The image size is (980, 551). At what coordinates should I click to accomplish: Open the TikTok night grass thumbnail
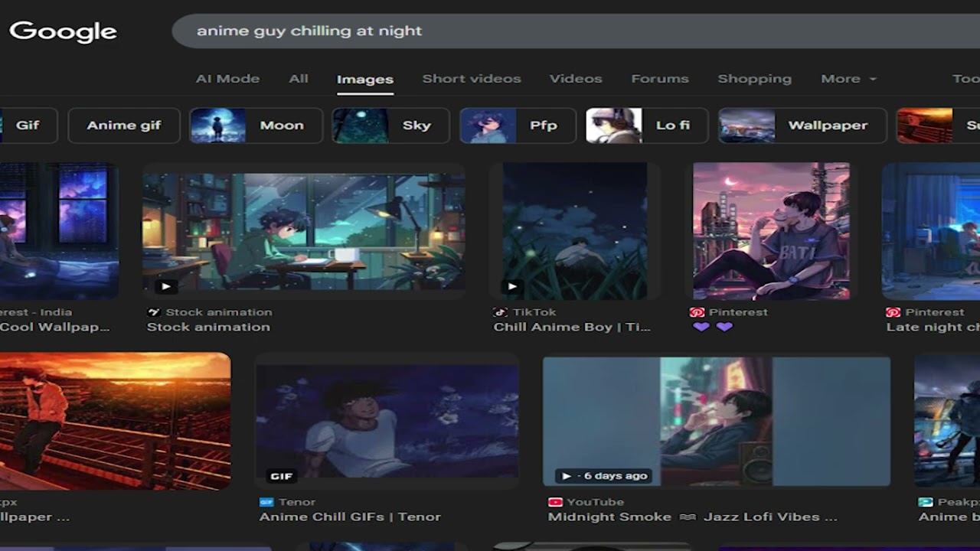575,230
